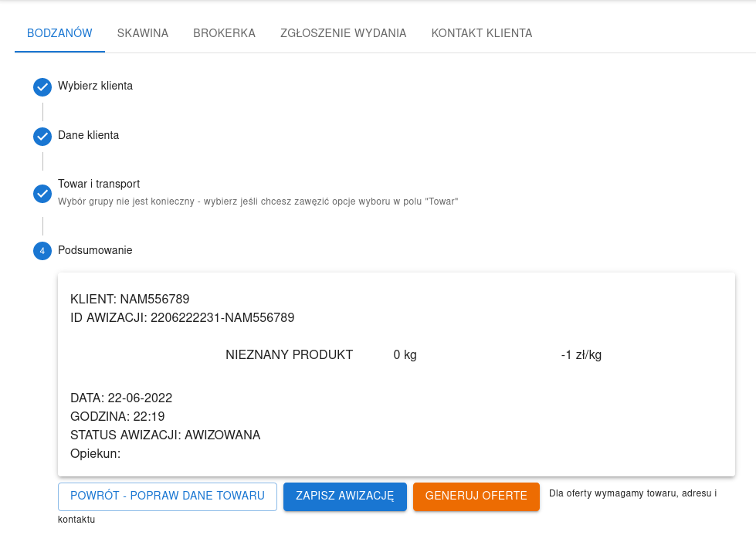This screenshot has height=542, width=756.
Task: Jump to the Dane klienta step label
Action: click(88, 135)
